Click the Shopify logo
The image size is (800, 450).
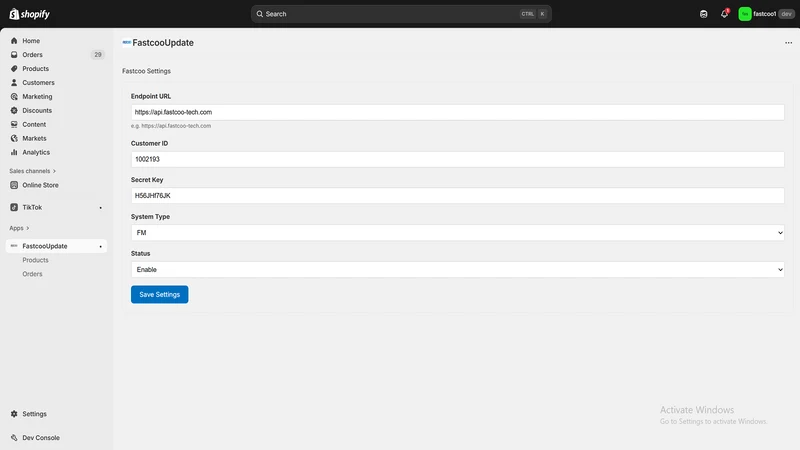(x=30, y=14)
